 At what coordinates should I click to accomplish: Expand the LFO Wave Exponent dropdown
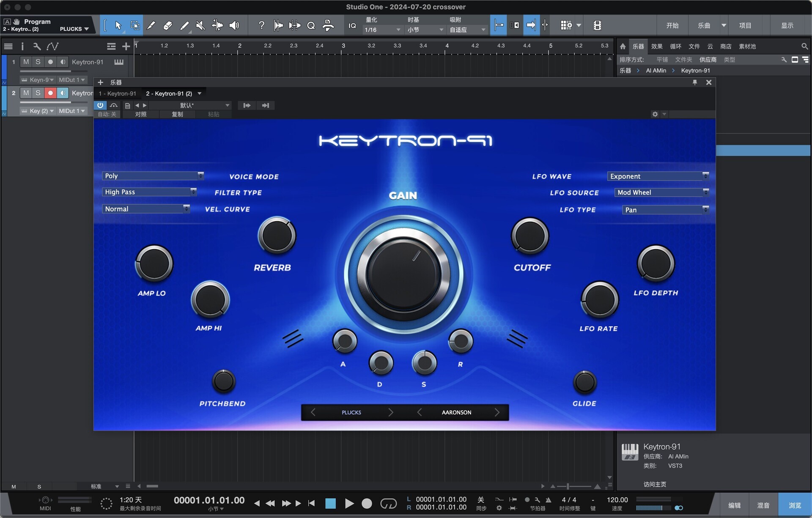pos(658,176)
